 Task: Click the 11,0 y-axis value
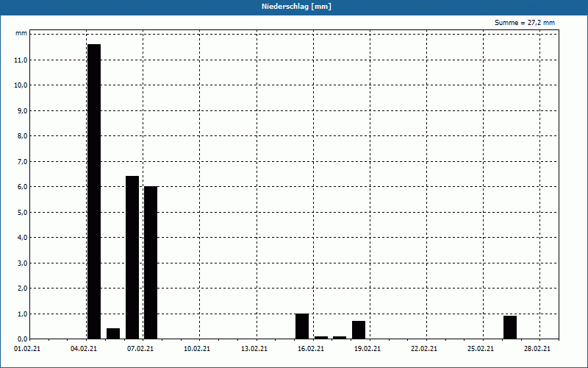21,60
